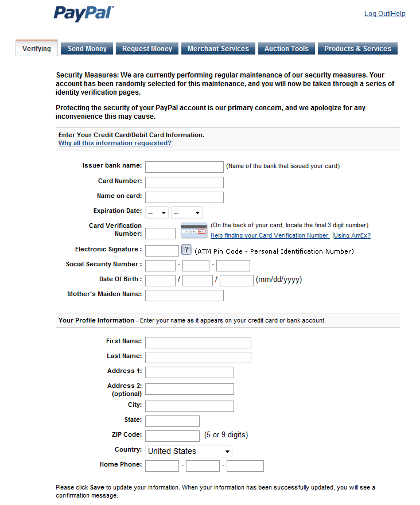Viewport: 420px width, 505px height.
Task: Switch to the Send Money tab
Action: coord(87,49)
